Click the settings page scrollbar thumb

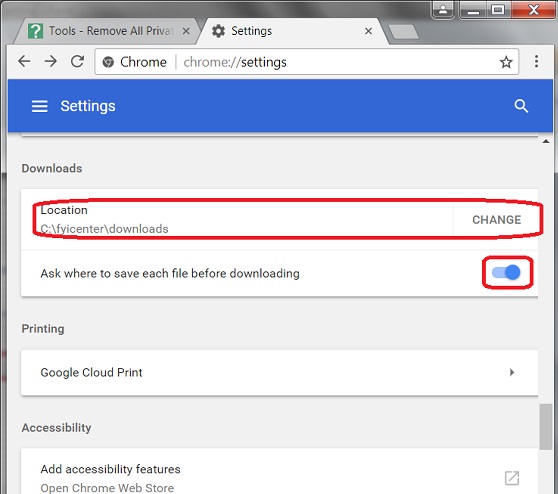click(546, 426)
